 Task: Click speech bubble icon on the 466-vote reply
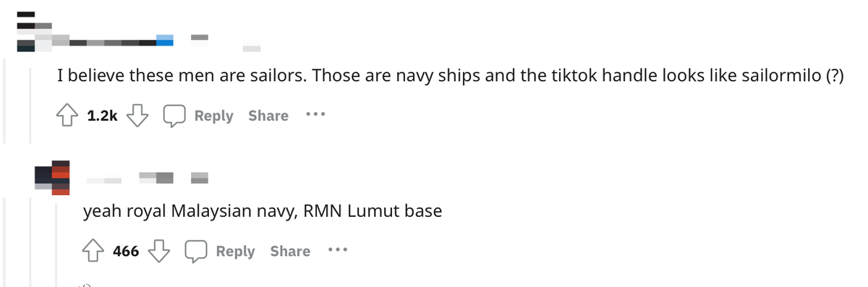pyautogui.click(x=196, y=251)
